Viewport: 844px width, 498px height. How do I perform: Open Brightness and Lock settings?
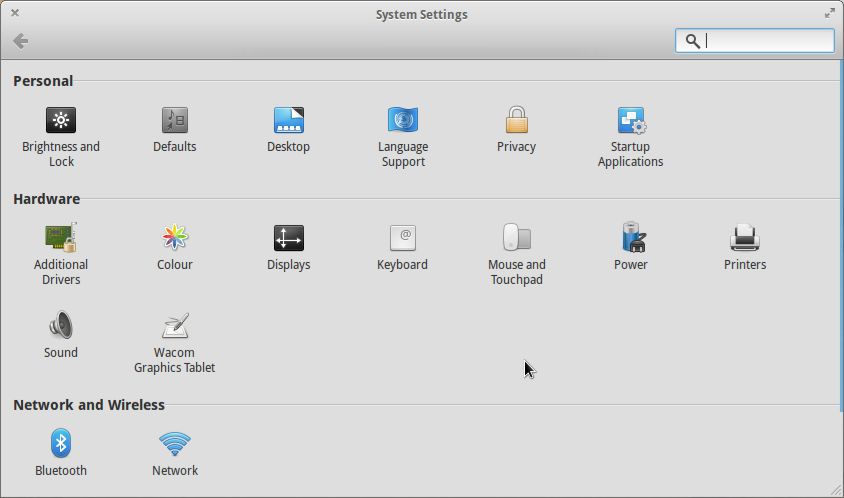(x=61, y=121)
